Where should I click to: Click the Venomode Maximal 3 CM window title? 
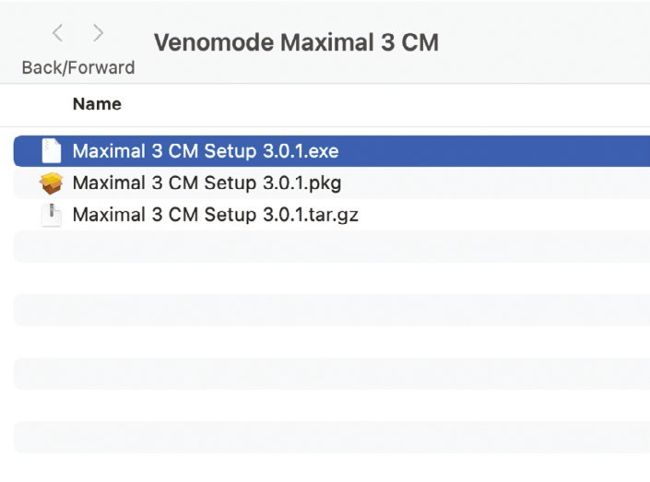pyautogui.click(x=295, y=43)
